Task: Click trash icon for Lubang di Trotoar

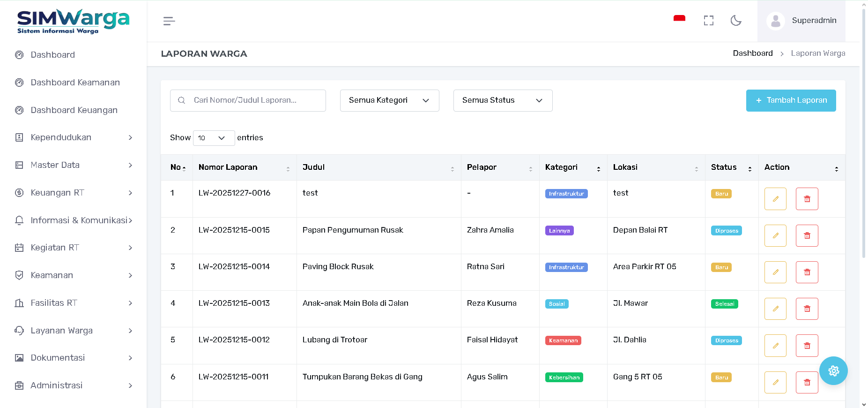Action: point(807,346)
